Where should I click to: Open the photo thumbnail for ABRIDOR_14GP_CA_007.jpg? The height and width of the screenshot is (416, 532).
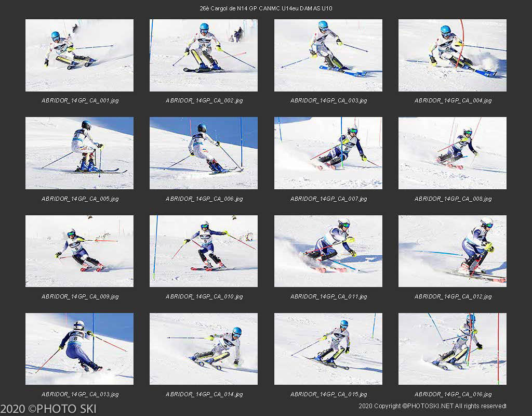[x=328, y=153]
